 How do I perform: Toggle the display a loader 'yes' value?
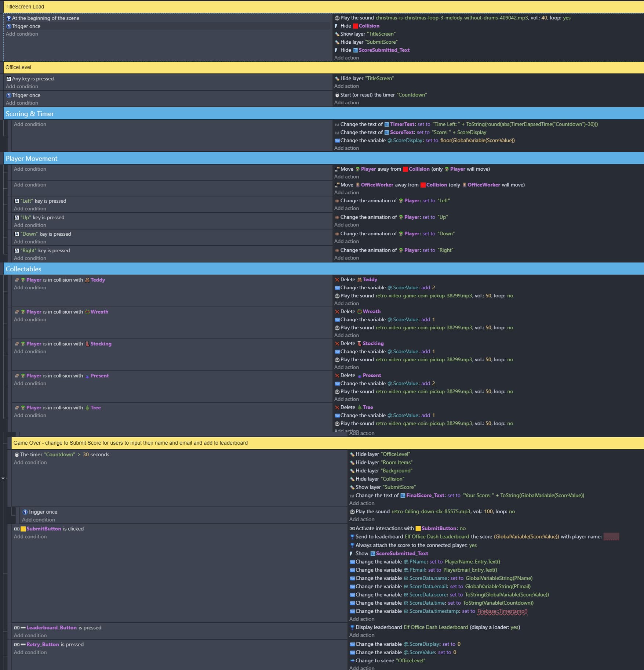pos(514,627)
